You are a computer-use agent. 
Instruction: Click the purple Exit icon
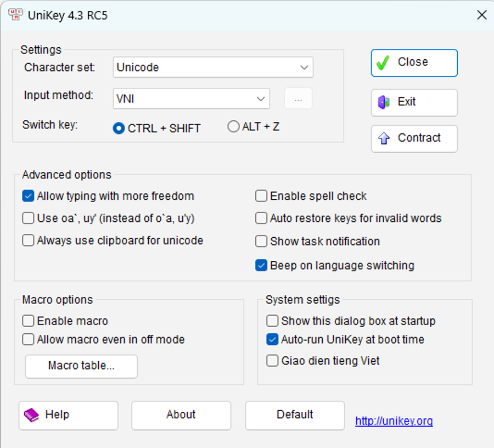point(383,103)
